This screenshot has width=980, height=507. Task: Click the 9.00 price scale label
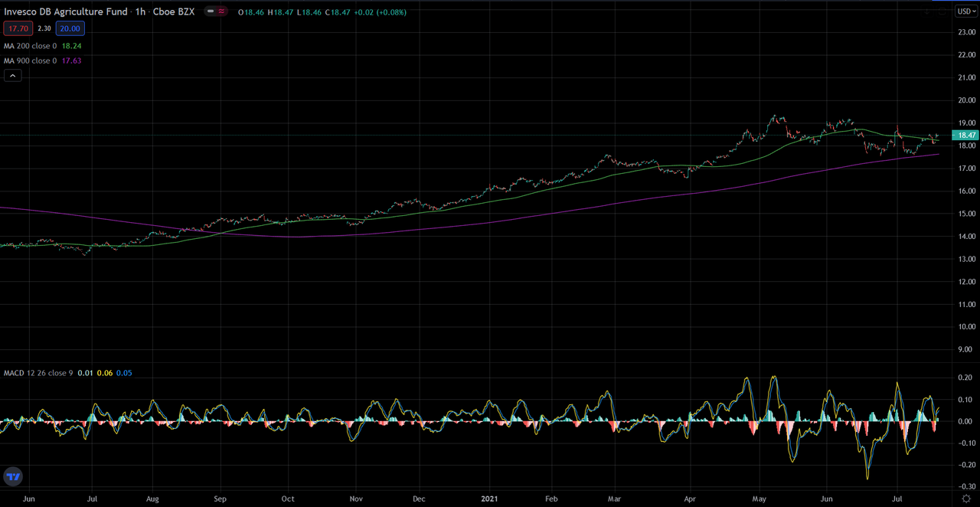click(966, 349)
